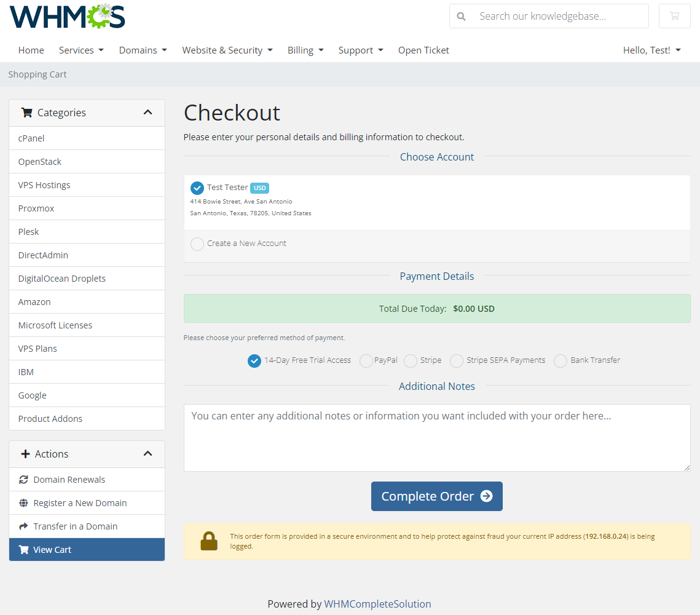Viewport: 700px width, 615px height.
Task: Click the padlock icon in the security notice
Action: point(209,541)
